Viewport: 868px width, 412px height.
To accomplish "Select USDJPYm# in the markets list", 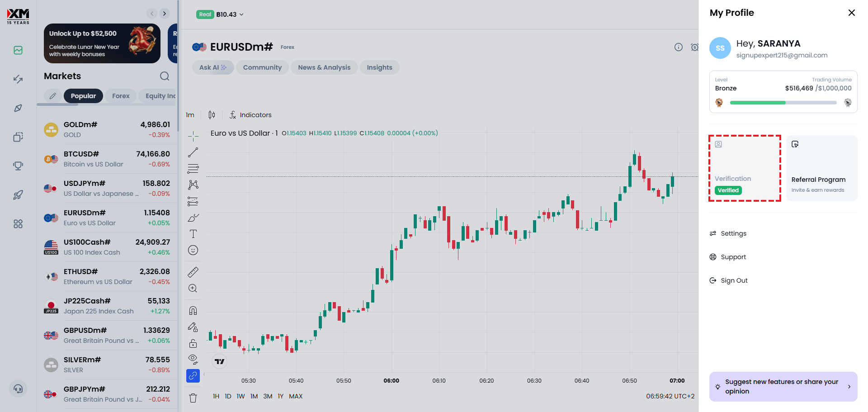I will 107,188.
